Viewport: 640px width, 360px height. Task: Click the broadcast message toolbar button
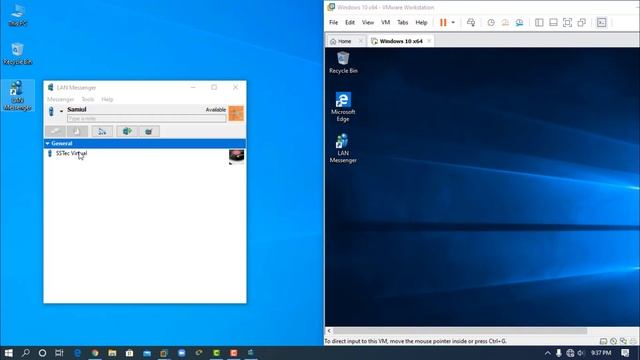pos(149,131)
